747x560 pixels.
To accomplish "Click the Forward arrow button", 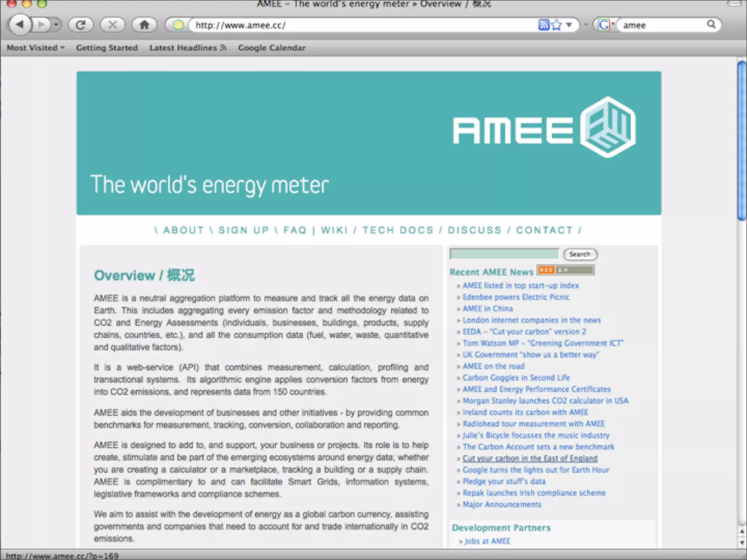I will coord(41,25).
